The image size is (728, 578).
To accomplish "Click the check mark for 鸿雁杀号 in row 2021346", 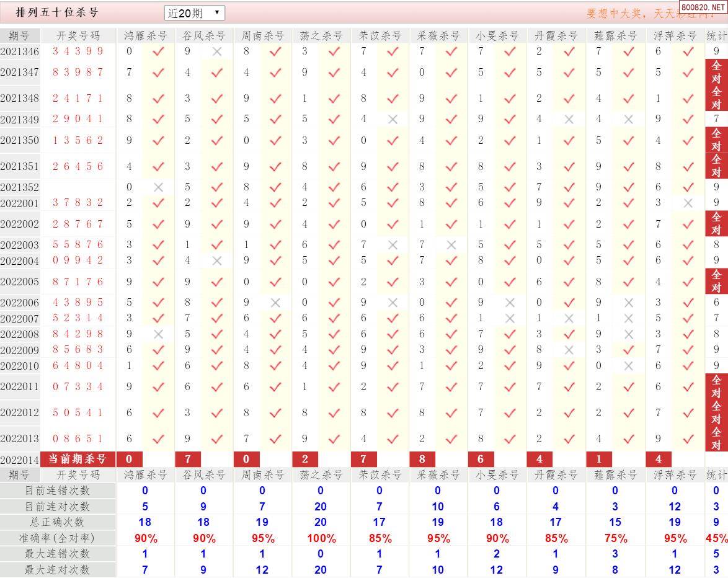I will [x=158, y=51].
